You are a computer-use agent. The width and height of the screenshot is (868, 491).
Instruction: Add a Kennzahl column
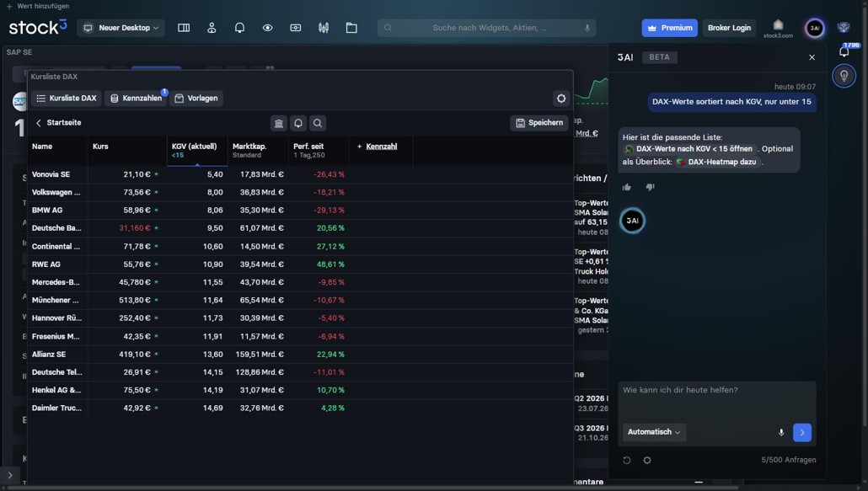377,147
